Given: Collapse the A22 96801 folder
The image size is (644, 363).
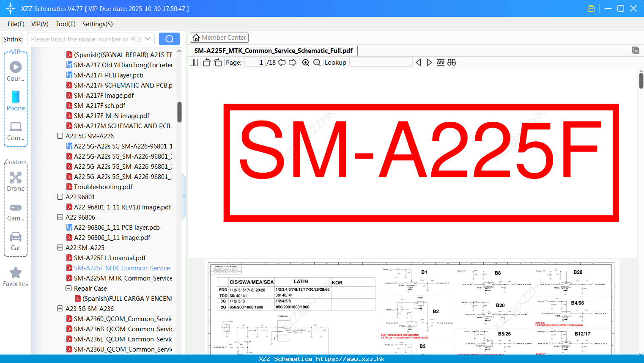Looking at the screenshot, I should [60, 197].
